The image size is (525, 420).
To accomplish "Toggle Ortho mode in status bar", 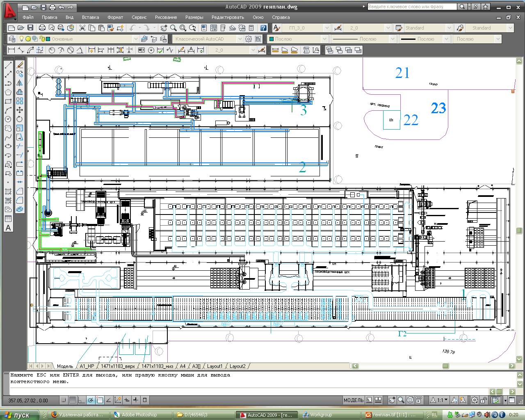I will tap(82, 400).
